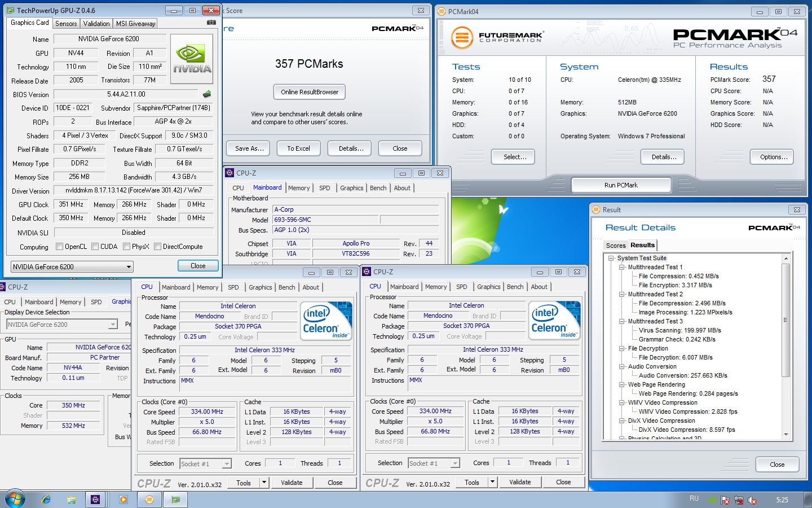Click the network tray icon
812x508 pixels.
(739, 500)
